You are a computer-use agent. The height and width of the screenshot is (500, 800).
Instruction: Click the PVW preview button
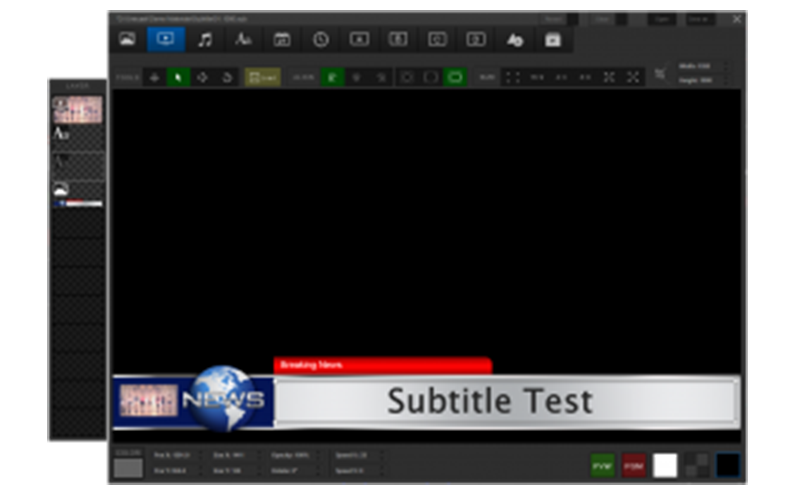coord(603,465)
